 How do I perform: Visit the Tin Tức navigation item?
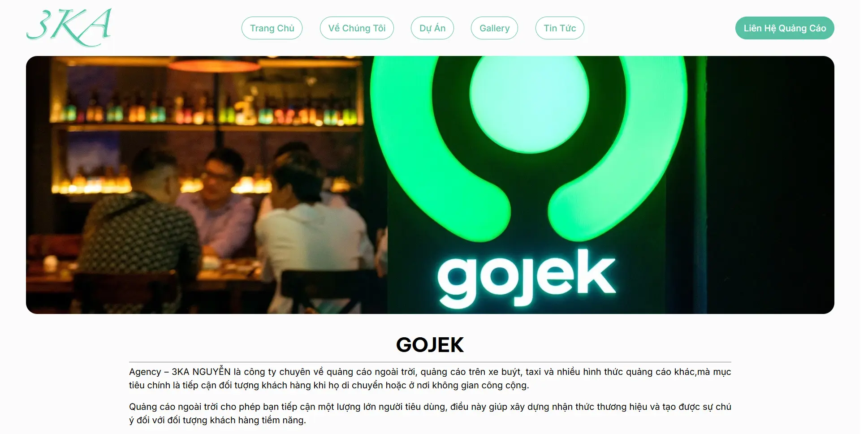560,28
